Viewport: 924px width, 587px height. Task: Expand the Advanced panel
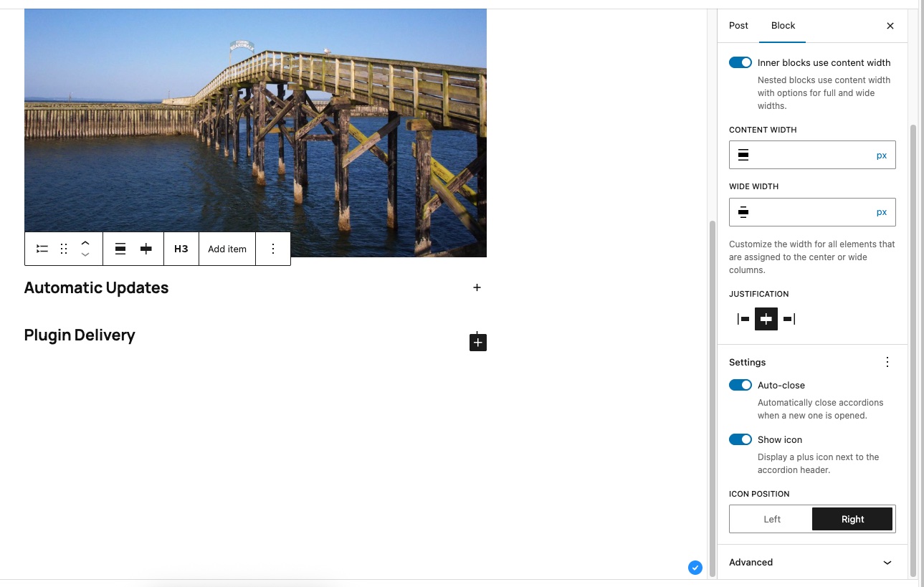(811, 563)
